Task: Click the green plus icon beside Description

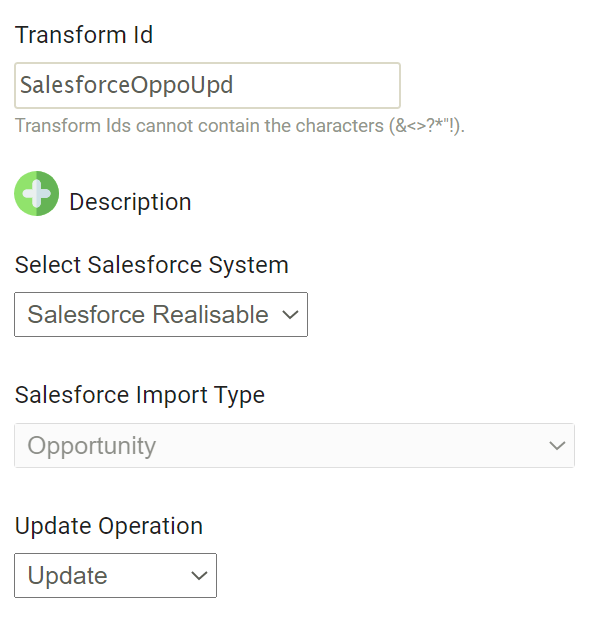Action: point(37,193)
